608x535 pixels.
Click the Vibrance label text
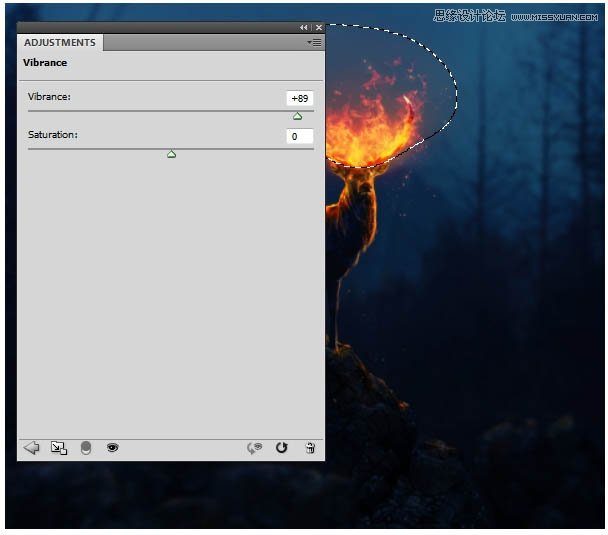[49, 97]
